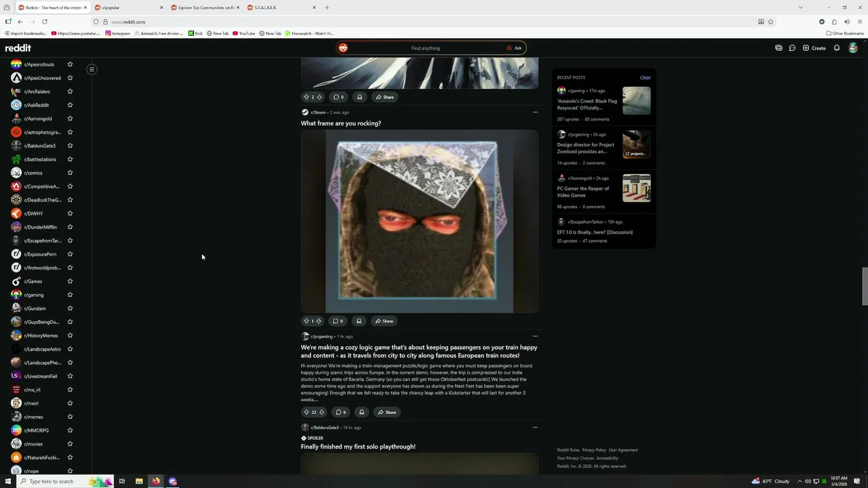Open the comments on 'What frame are you rocking?'
The image size is (868, 488).
pyautogui.click(x=338, y=321)
